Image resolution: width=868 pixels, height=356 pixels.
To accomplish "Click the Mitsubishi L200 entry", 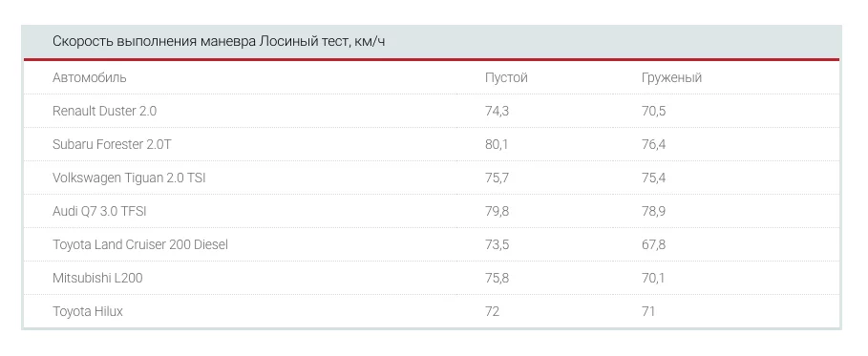I will pyautogui.click(x=97, y=278).
